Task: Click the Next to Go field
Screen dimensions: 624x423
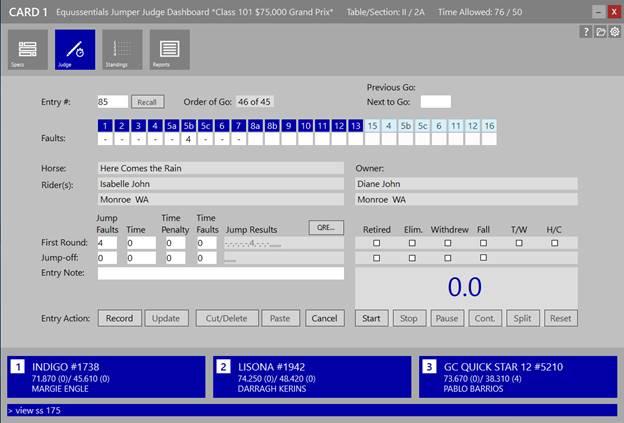Action: click(x=436, y=102)
